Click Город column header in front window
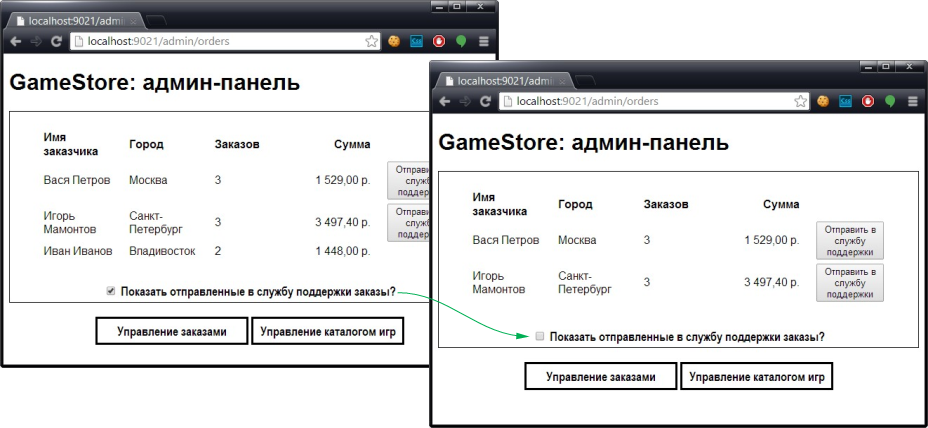Viewport: 928px width, 428px height. [575, 204]
